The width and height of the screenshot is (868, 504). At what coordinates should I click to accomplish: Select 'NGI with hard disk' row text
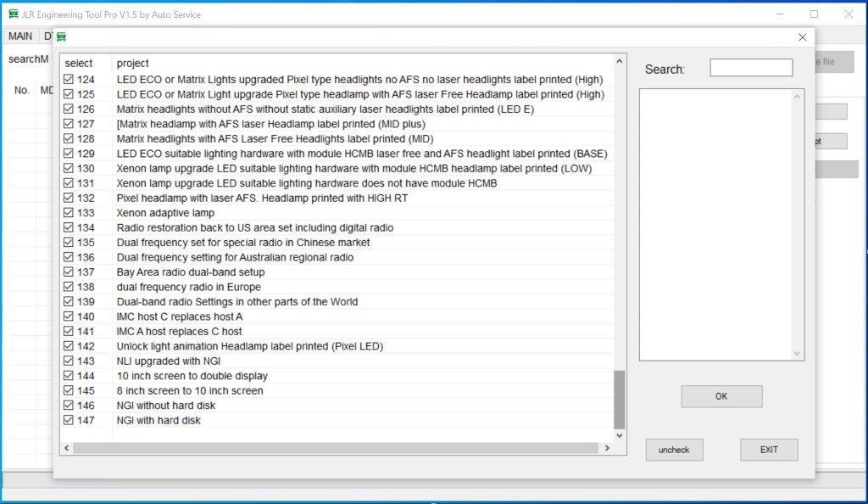(x=159, y=420)
